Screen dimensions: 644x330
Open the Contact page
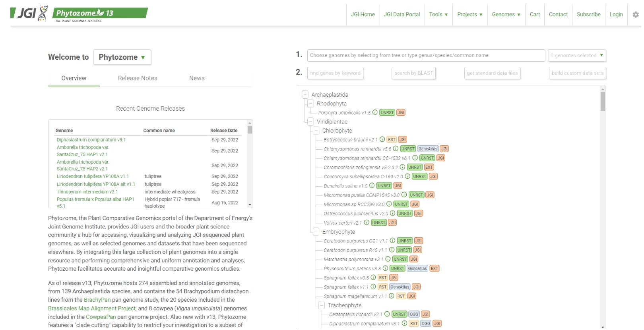coord(559,14)
